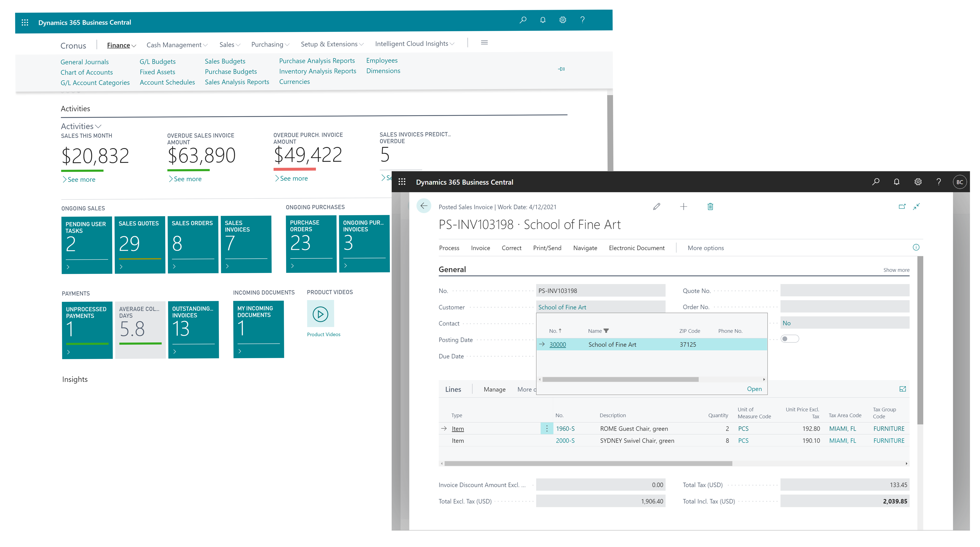
Task: Click collapse page icon on invoice
Action: (x=916, y=206)
